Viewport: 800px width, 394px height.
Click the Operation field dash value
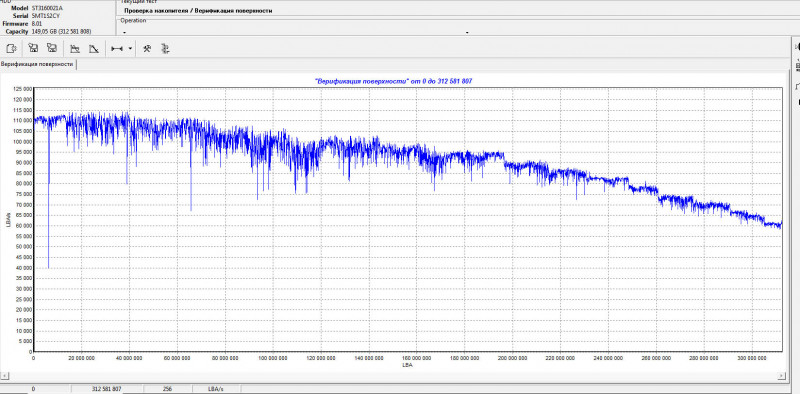(125, 32)
